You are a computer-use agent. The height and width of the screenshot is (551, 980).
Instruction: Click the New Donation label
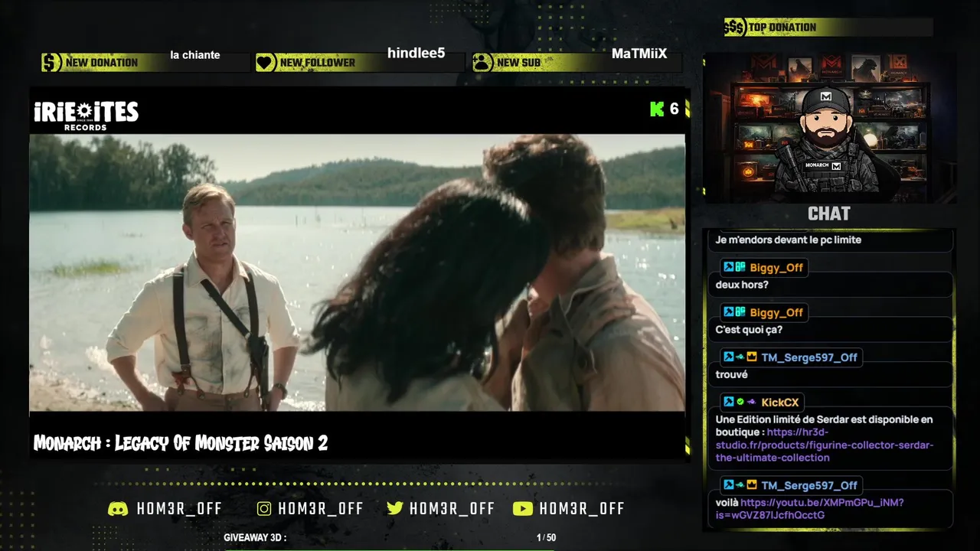(x=102, y=63)
